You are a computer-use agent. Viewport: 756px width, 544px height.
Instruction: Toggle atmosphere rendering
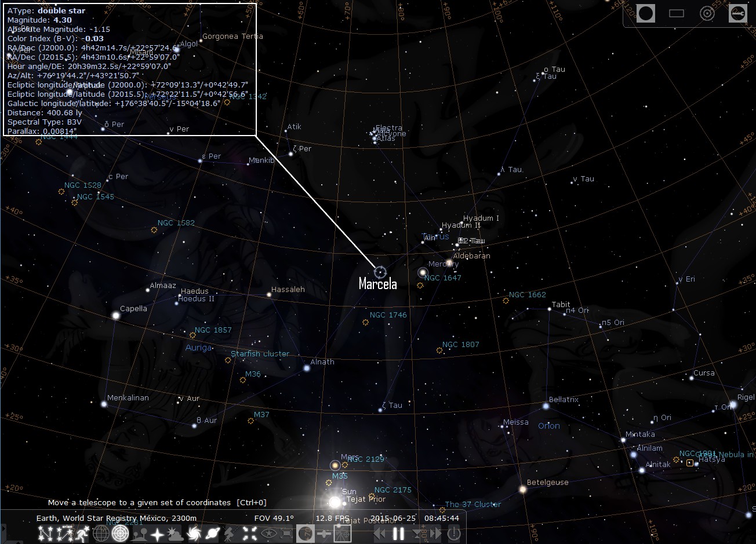click(x=176, y=534)
